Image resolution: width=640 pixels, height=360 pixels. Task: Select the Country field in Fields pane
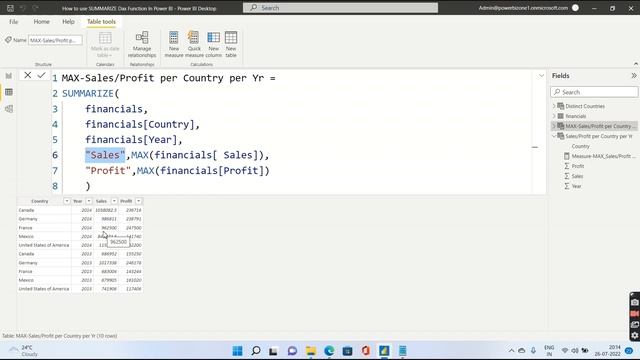[x=580, y=146]
